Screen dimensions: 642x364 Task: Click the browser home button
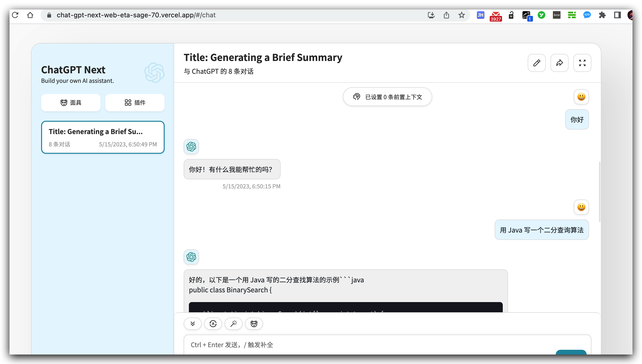30,15
